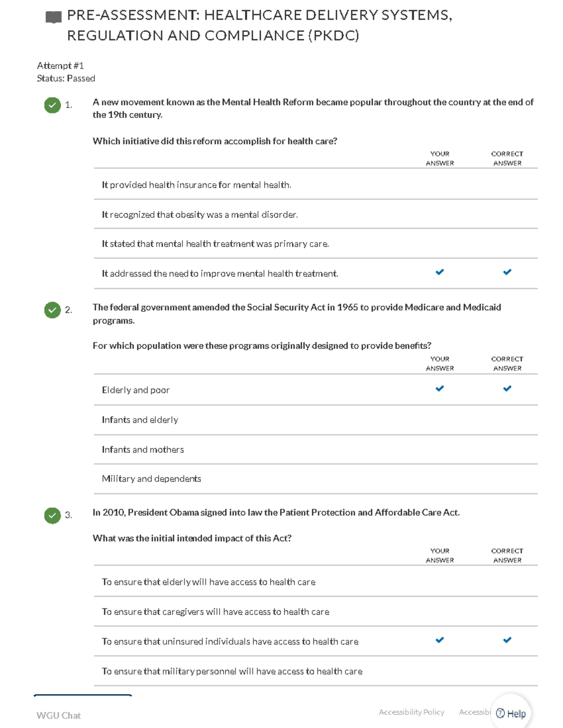Click the Help question mark icon
This screenshot has height=728, width=563.
(501, 713)
